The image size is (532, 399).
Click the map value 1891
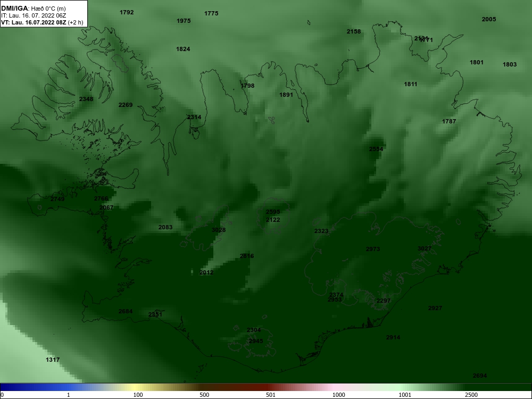tap(286, 95)
